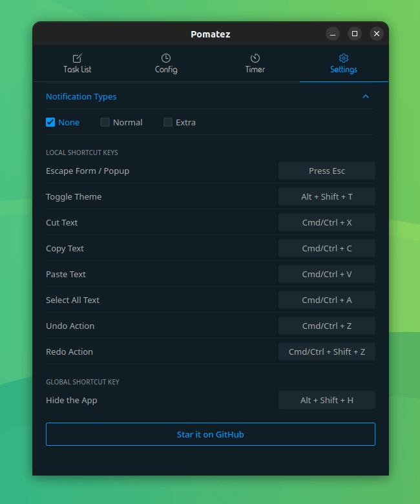Open the Task List tab icon
Image resolution: width=420 pixels, height=504 pixels.
tap(77, 58)
